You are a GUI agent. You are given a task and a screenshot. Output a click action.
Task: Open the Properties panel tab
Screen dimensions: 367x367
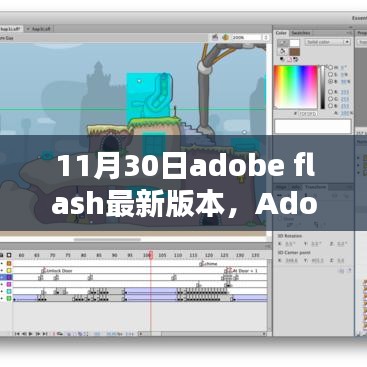[x=362, y=33]
